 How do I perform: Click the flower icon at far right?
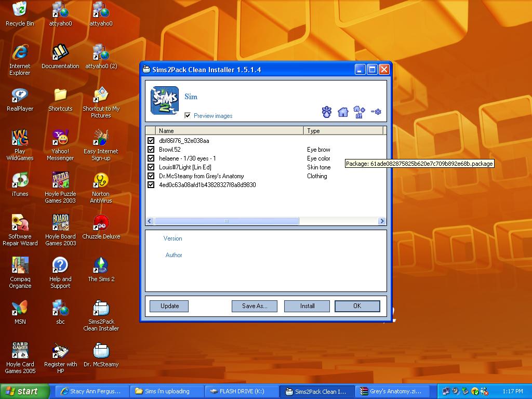pos(376,112)
